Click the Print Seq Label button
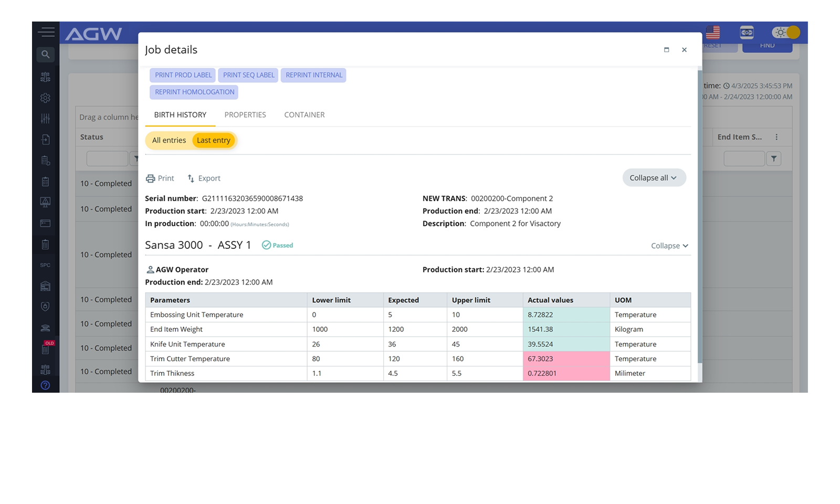 248,75
